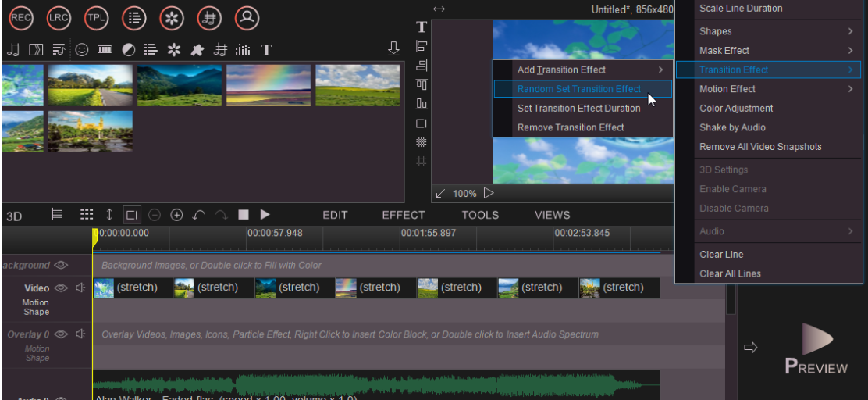Toggle Background track visibility eye
Image resolution: width=868 pixels, height=400 pixels.
click(61, 265)
